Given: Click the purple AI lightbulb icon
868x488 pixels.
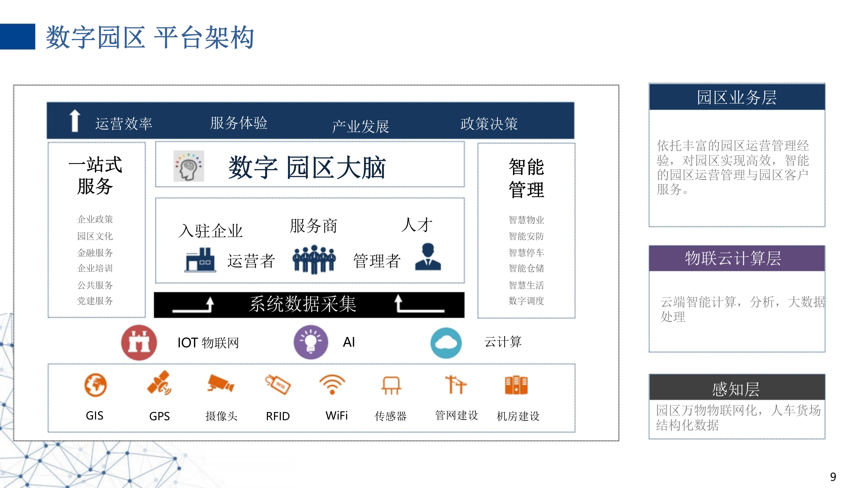Looking at the screenshot, I should click(x=311, y=343).
